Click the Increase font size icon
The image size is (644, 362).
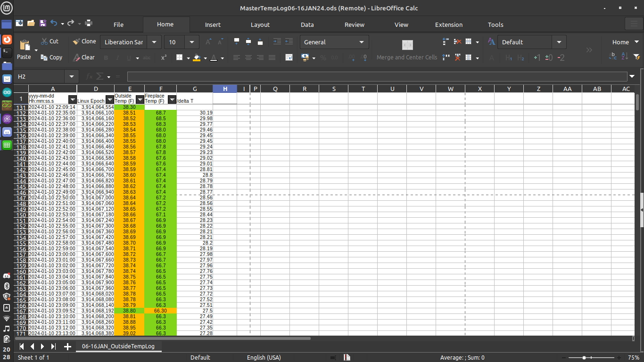pos(208,42)
